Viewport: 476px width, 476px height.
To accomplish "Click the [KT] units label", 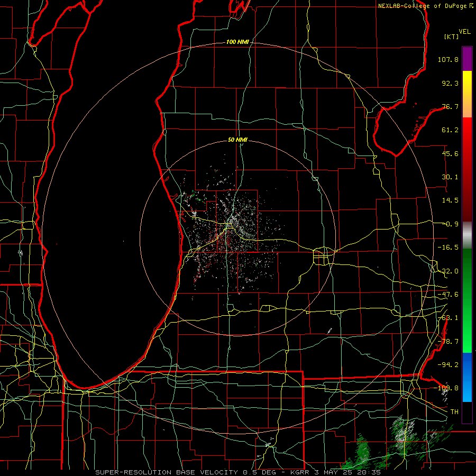I will coord(452,36).
